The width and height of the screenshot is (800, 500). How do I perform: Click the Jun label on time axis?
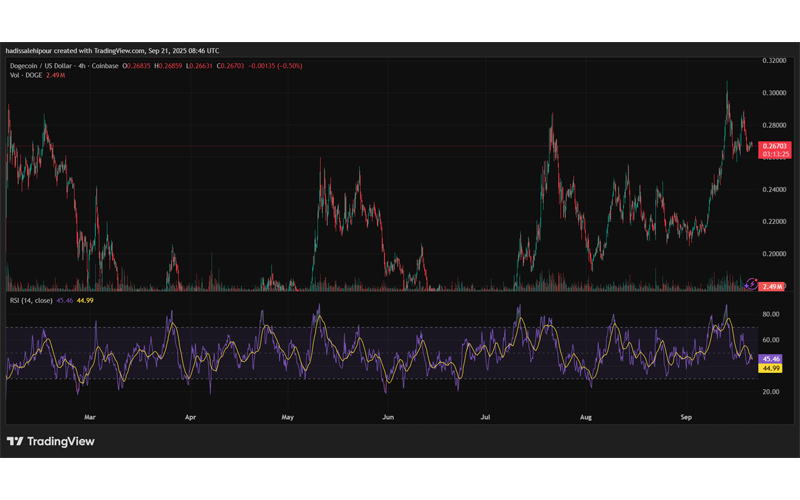click(x=388, y=413)
